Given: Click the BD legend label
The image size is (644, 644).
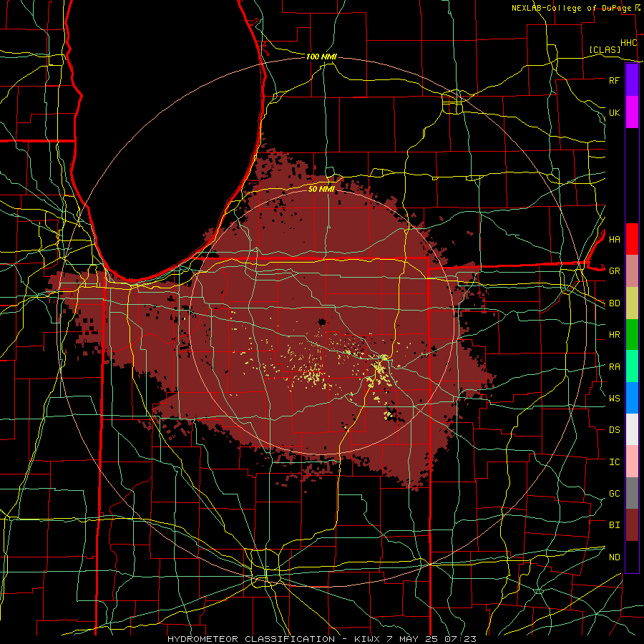Looking at the screenshot, I should tap(614, 303).
